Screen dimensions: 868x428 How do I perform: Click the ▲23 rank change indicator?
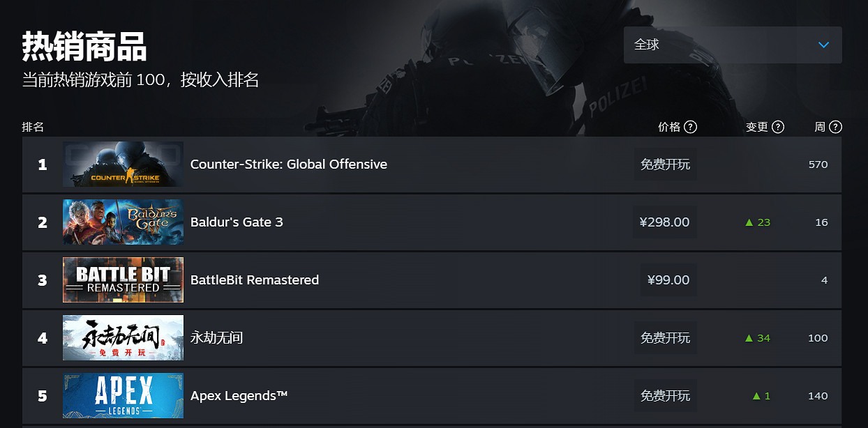[x=757, y=222]
